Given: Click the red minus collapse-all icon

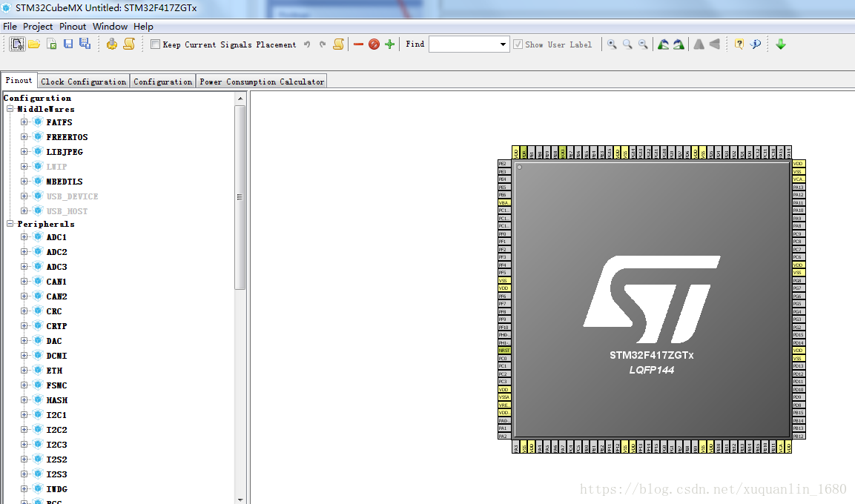Looking at the screenshot, I should point(358,44).
